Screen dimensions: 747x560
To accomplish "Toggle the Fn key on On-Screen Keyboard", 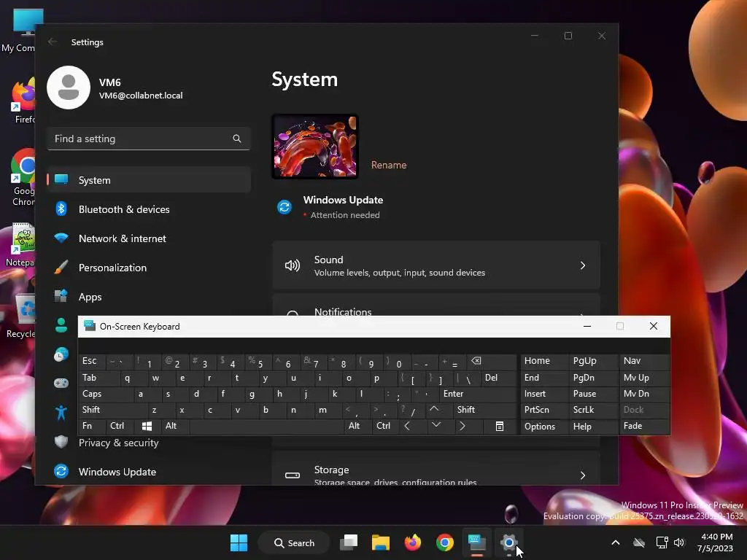I will pos(91,426).
